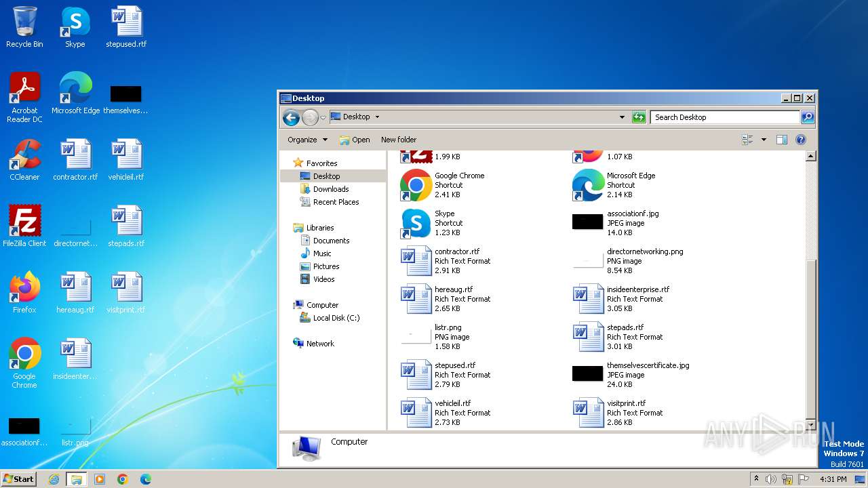Click the file list scrollbar up arrow
This screenshot has height=488, width=868.
point(810,156)
